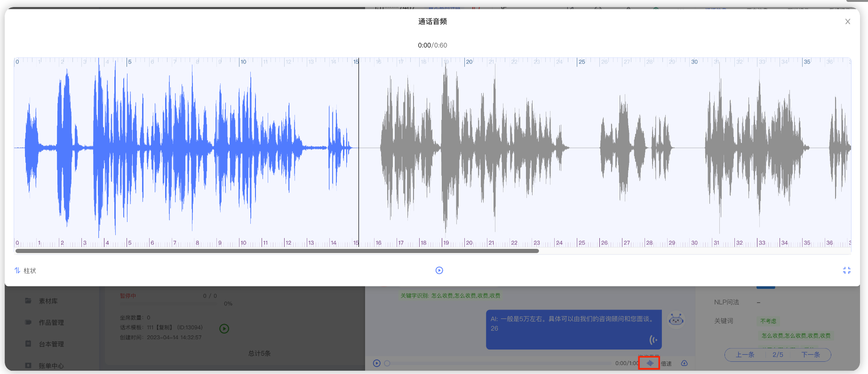This screenshot has height=374, width=868.
Task: Click the 不考虑 keyword tag
Action: pyautogui.click(x=768, y=321)
